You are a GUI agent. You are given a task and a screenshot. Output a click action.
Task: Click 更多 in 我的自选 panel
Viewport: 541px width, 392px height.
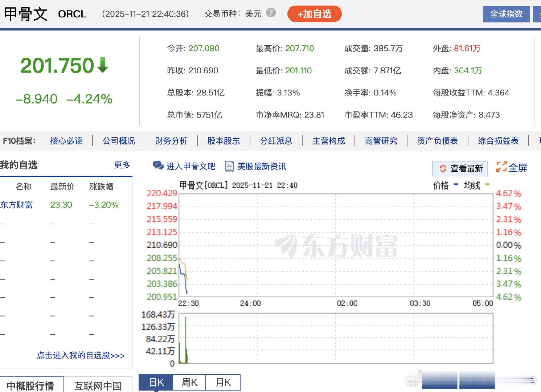pos(122,165)
